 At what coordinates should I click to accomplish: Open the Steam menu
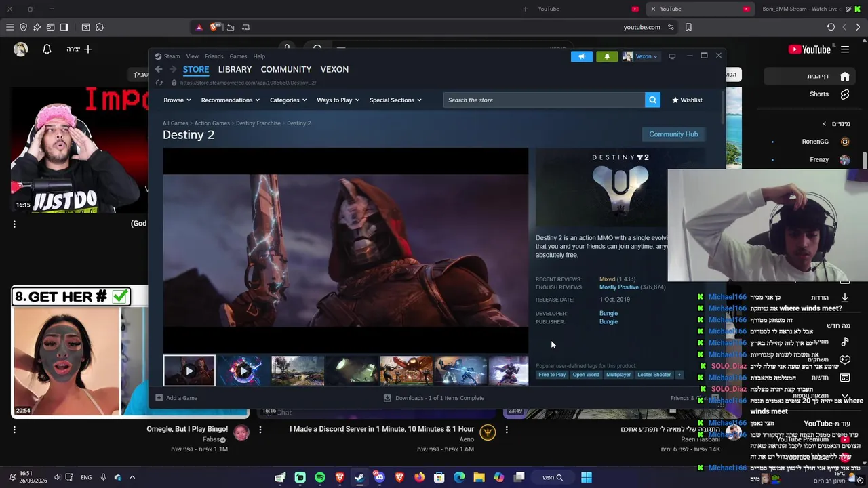(172, 56)
